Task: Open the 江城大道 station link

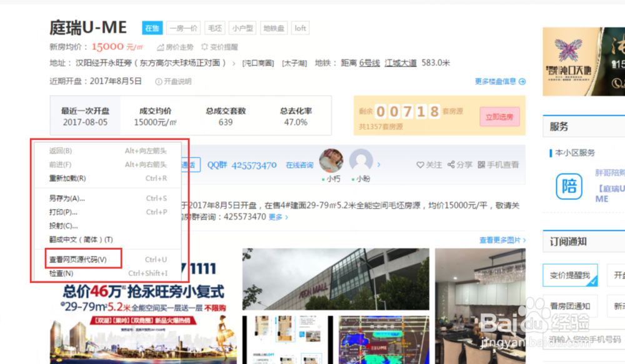Action: (401, 63)
